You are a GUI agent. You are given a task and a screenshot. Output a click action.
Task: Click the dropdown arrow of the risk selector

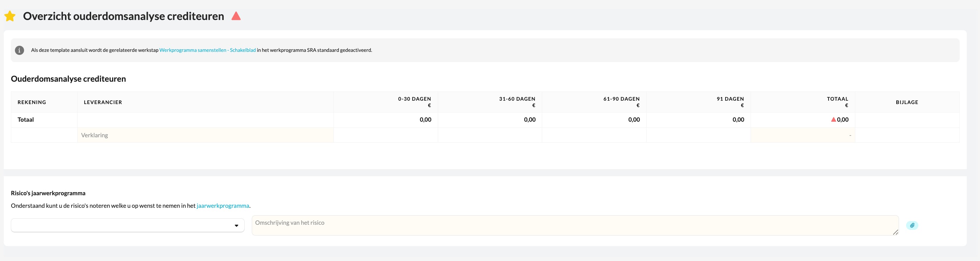click(236, 226)
